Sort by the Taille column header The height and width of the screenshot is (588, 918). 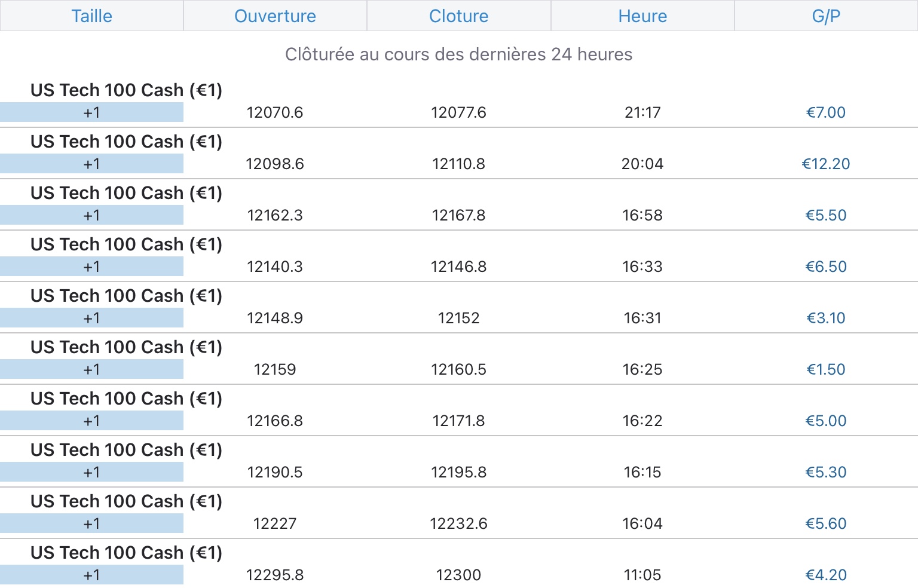pyautogui.click(x=91, y=16)
